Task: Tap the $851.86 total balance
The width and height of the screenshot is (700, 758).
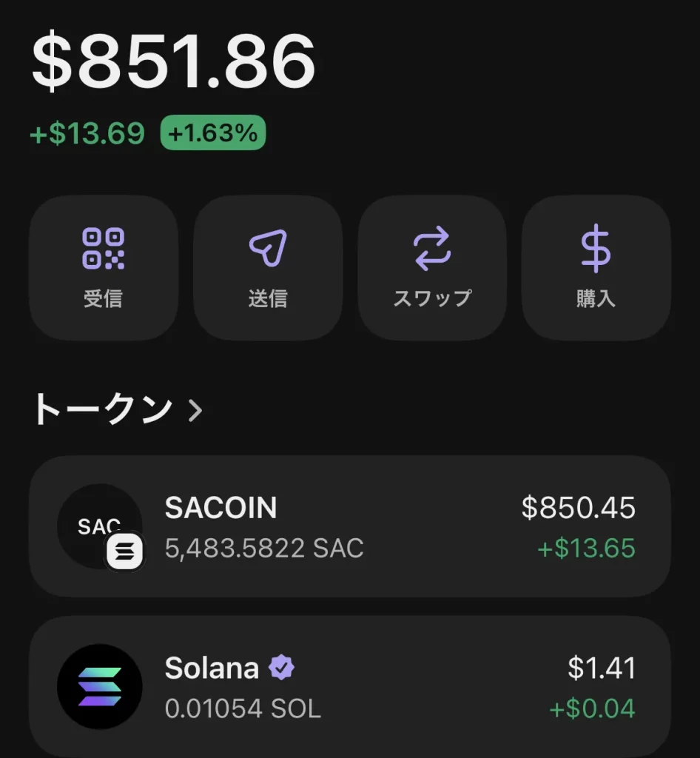Action: pos(174,61)
